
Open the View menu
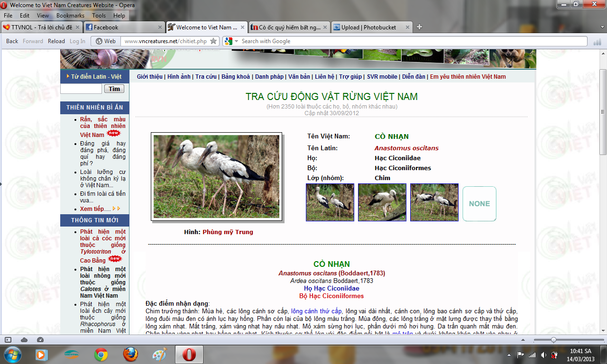[x=43, y=16]
